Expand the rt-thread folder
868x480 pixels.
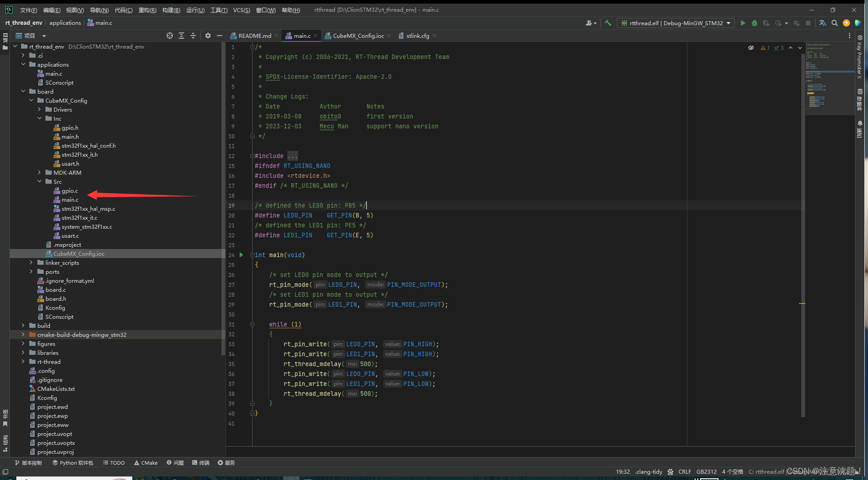pos(23,362)
